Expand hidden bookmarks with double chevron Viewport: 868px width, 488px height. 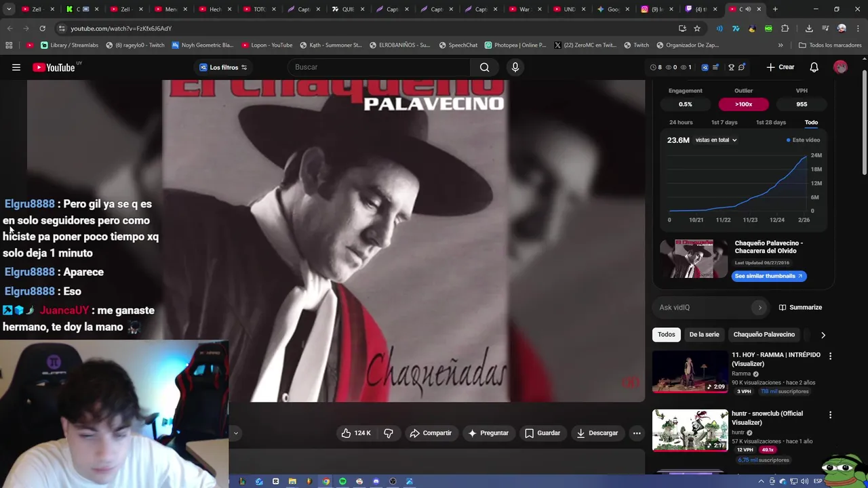[781, 45]
